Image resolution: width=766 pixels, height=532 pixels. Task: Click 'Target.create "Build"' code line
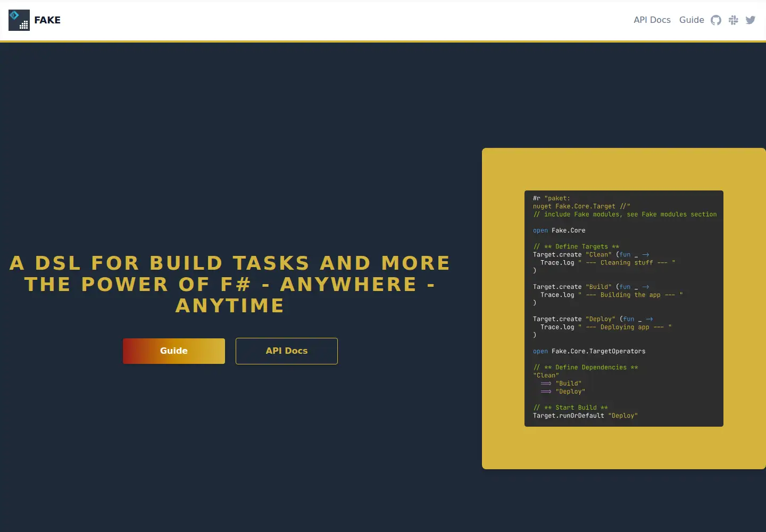click(591, 287)
